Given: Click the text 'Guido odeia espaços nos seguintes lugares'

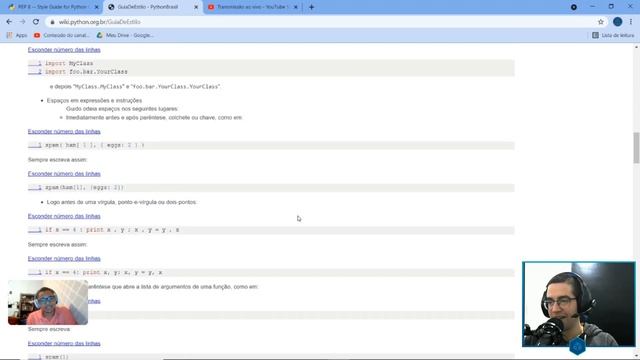Looking at the screenshot, I should coord(122,109).
